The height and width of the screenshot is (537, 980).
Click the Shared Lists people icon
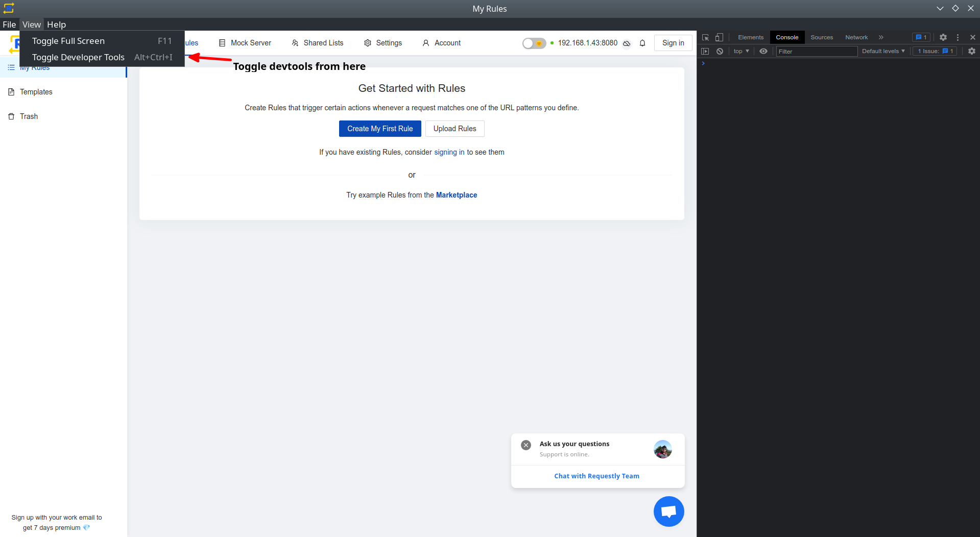tap(295, 43)
